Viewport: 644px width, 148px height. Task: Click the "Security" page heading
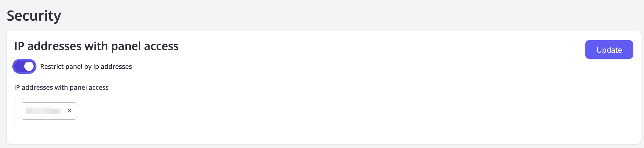click(34, 16)
